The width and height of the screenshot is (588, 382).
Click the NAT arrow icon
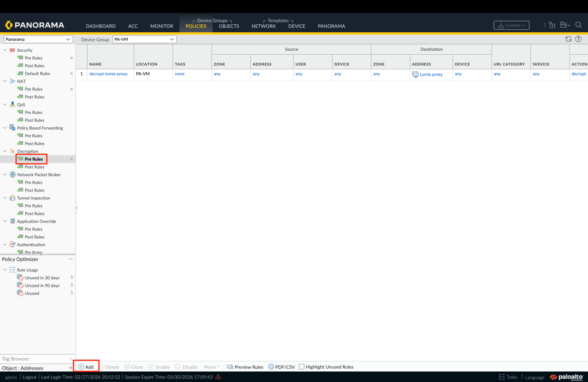(x=12, y=81)
